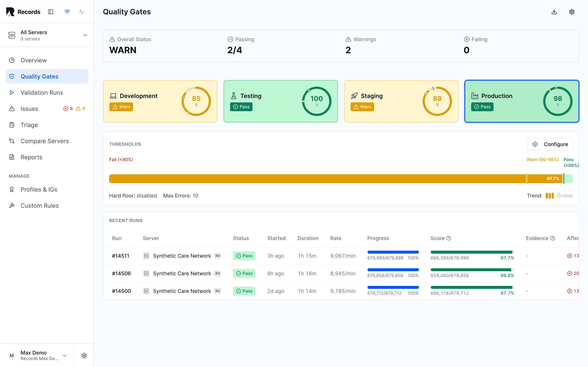Viewport: 588px width, 367px height.
Task: Click the wifi connection status icon
Action: (67, 12)
